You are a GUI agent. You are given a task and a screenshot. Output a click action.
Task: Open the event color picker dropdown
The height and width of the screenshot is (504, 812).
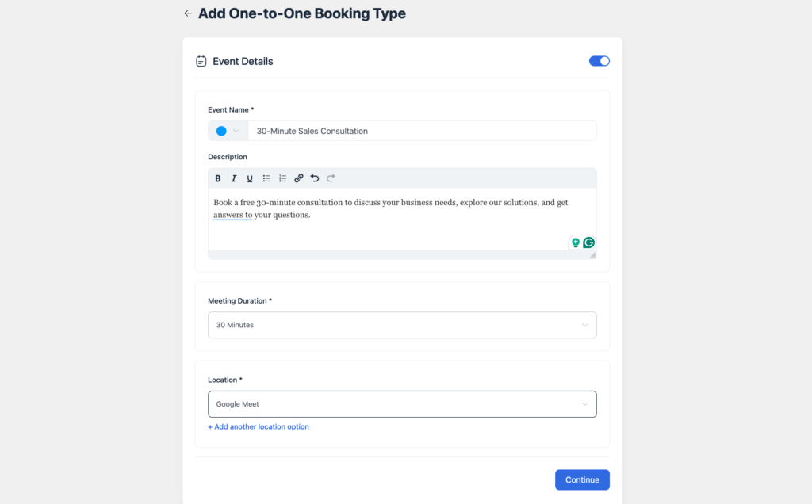click(228, 131)
